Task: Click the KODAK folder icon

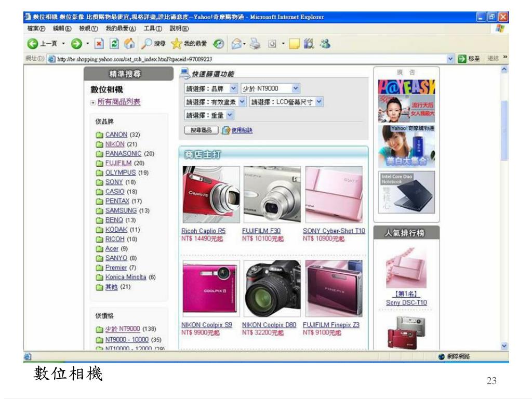Action: (99, 230)
